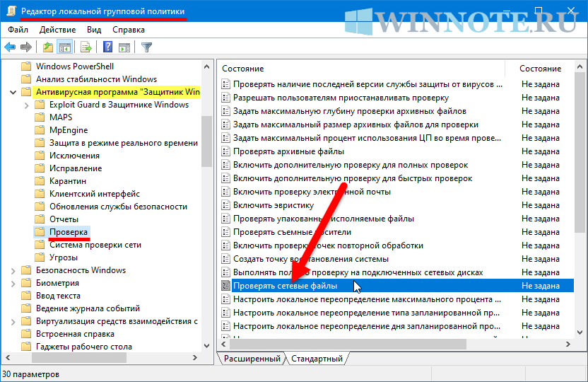
Task: Select policy 'Настроить локальное переопределение типа запланированной'
Action: point(366,313)
